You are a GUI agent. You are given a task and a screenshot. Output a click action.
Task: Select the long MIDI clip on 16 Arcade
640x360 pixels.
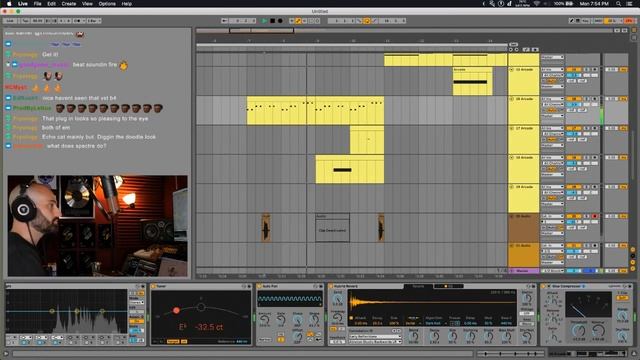(315, 110)
